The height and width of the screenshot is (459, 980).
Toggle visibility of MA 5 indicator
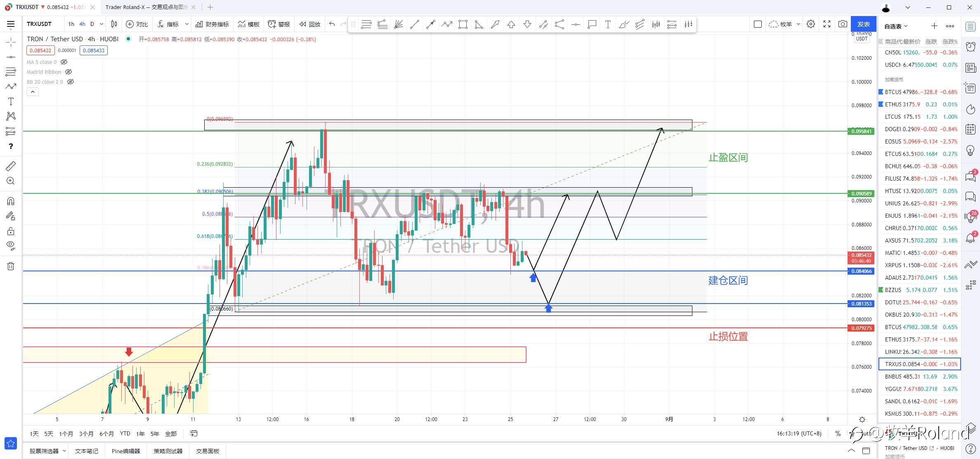[x=64, y=62]
